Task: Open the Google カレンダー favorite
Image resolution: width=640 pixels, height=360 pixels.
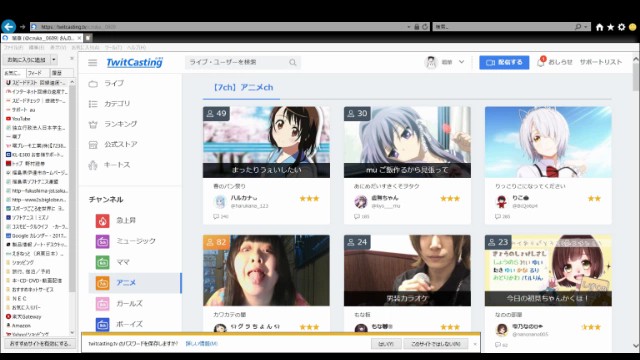Action: [x=36, y=236]
